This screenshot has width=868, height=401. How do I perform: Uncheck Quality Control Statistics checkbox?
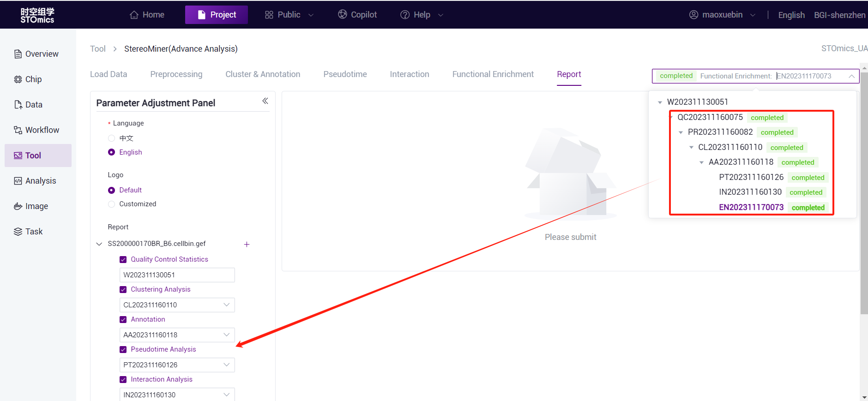tap(123, 259)
